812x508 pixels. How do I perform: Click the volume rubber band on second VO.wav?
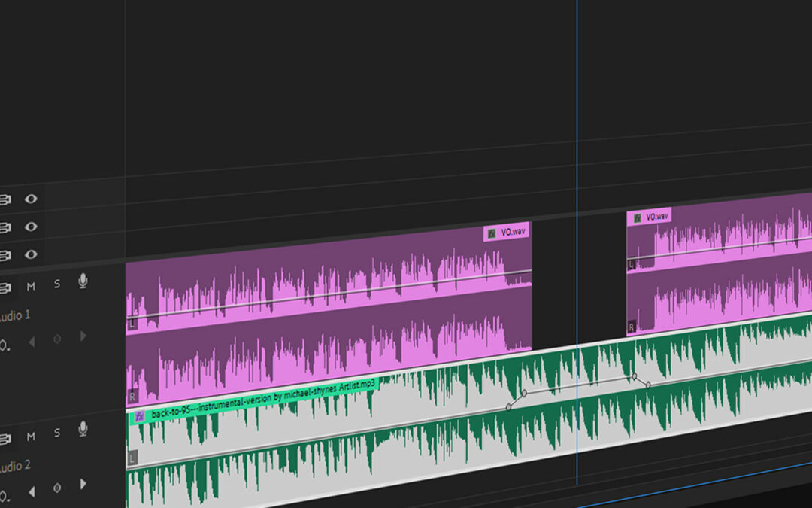tap(720, 248)
